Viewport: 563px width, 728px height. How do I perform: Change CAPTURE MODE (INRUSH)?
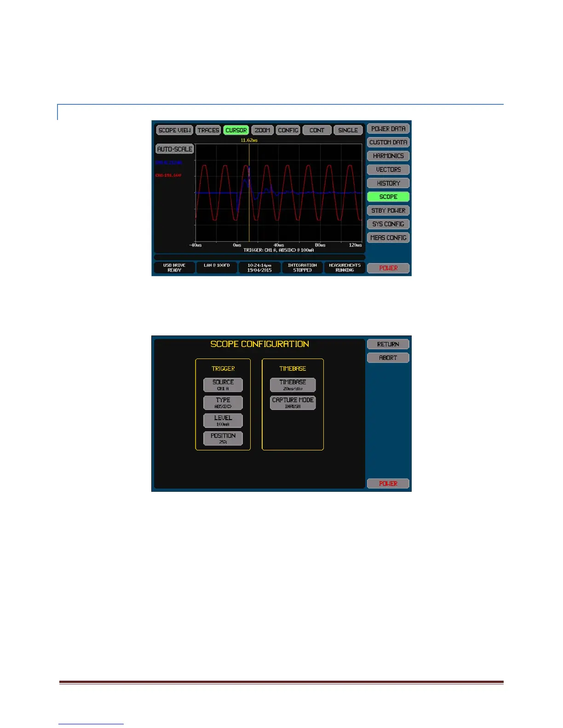293,403
